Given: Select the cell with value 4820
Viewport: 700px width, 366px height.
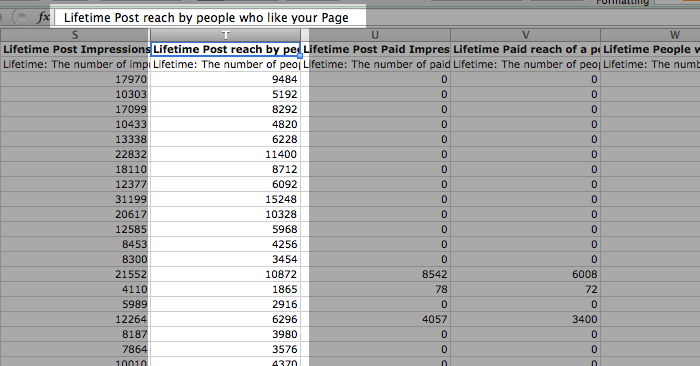Looking at the screenshot, I should coord(225,124).
